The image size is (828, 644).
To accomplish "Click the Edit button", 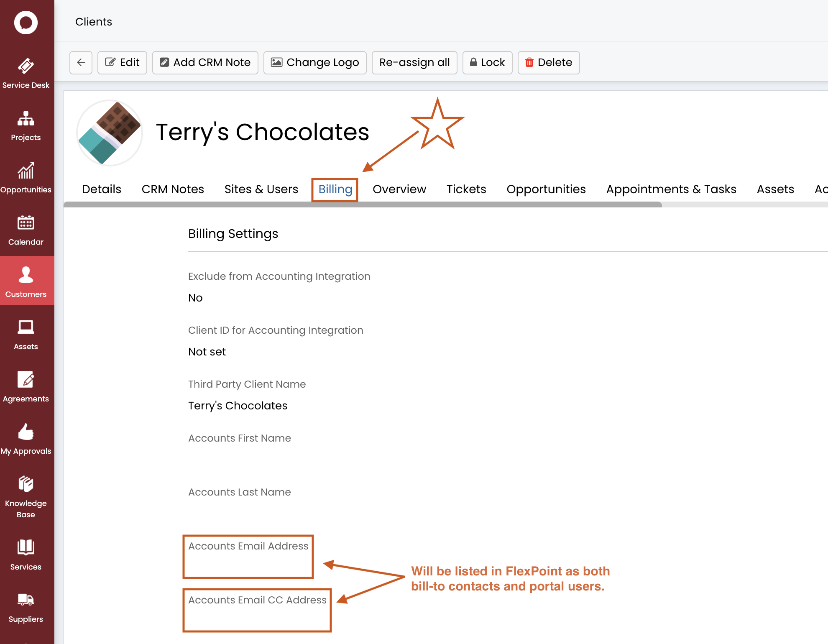I will pyautogui.click(x=122, y=63).
